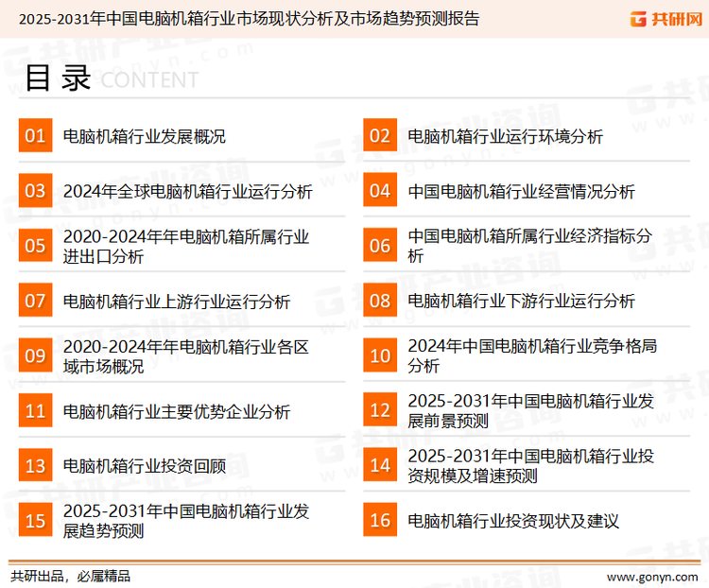The image size is (709, 588).
Task: Select 电脑机箱行业投资现状及建议
Action: coord(513,521)
